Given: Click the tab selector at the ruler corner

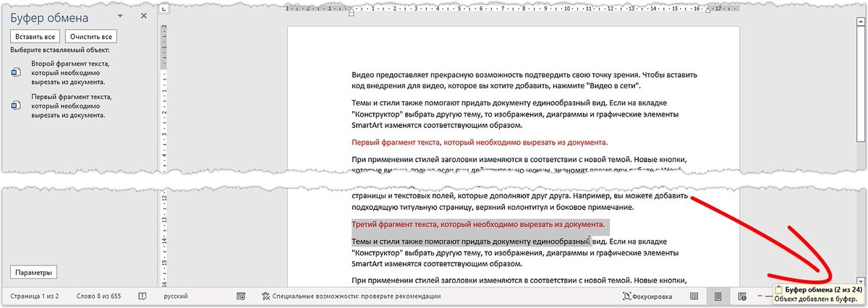Looking at the screenshot, I should coord(164,9).
